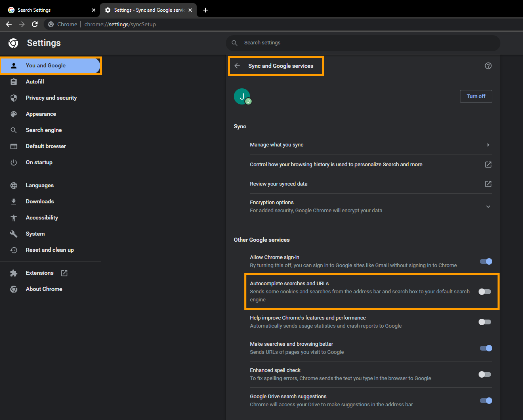Click the person icon for You and Google
Screen dimensions: 523x420
(x=14, y=65)
